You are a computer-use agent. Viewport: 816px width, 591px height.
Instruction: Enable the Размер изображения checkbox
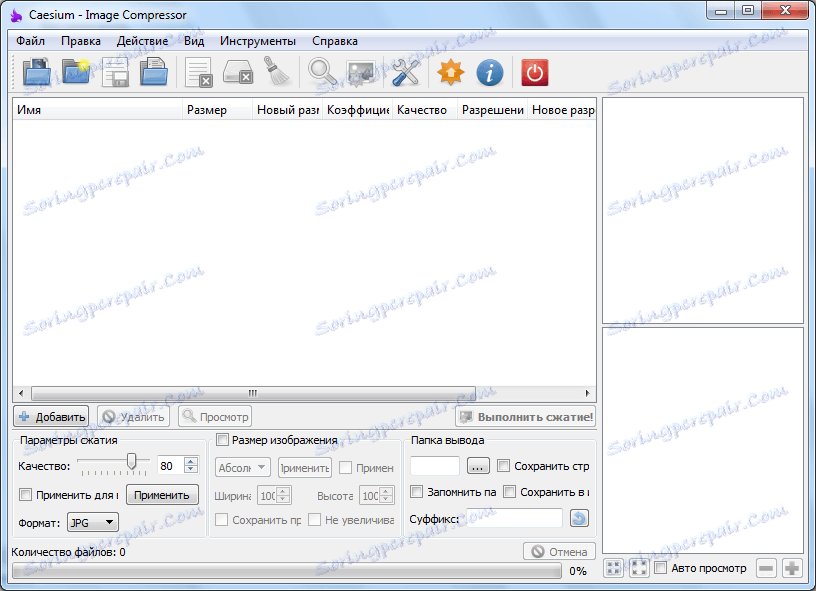pos(222,440)
